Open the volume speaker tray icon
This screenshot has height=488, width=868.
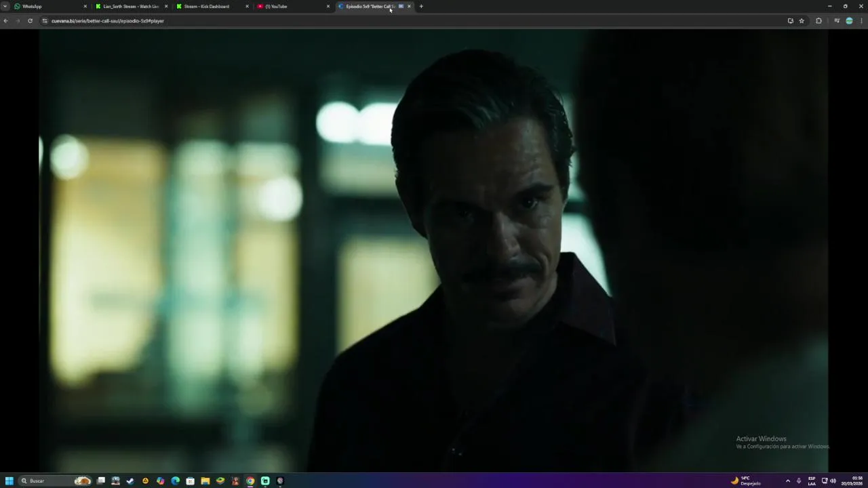click(833, 481)
